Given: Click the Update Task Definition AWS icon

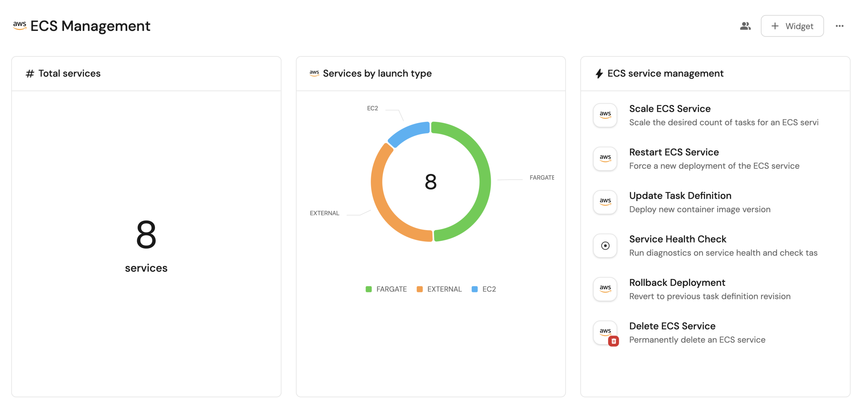Looking at the screenshot, I should 605,202.
